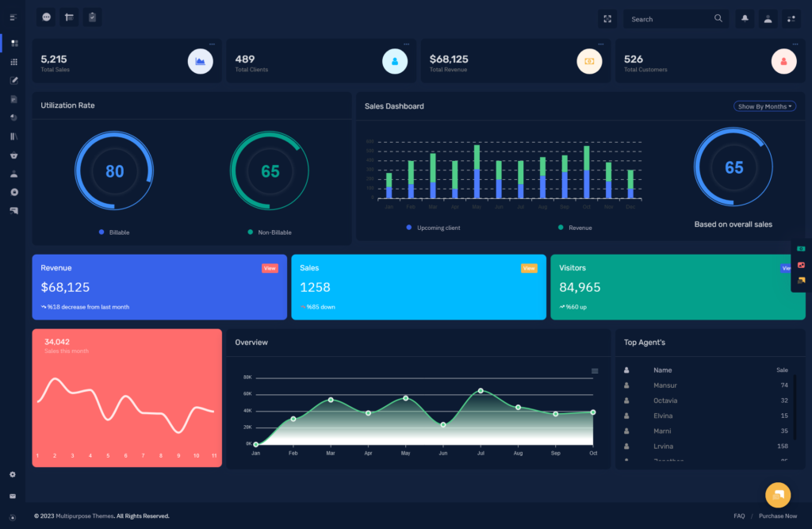
Task: Open the Purchase Now footer link
Action: (x=778, y=516)
